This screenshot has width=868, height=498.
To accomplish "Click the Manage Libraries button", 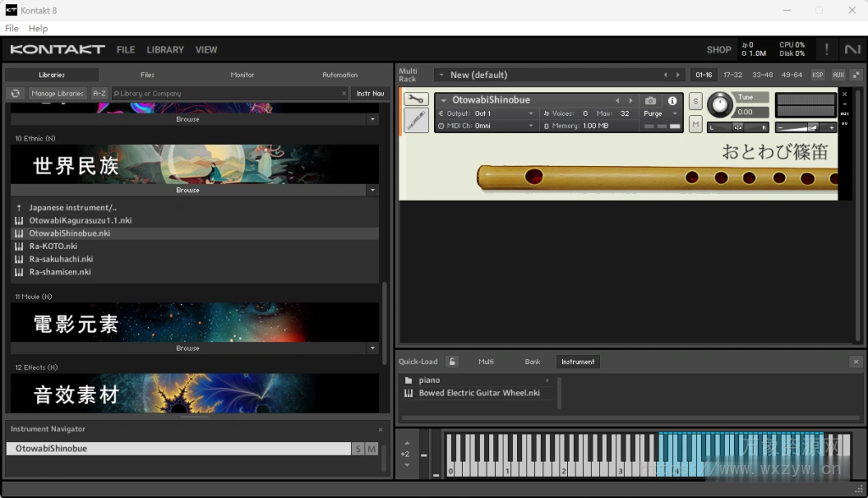I will 58,93.
